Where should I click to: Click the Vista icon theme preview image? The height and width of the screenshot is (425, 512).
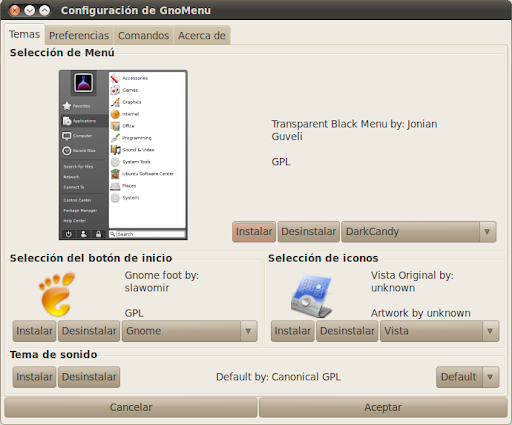[311, 295]
